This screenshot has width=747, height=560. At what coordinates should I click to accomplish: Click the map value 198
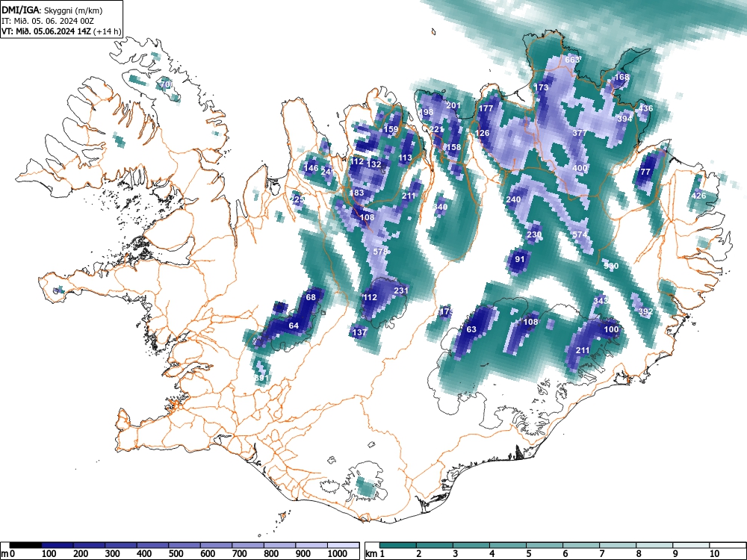pyautogui.click(x=427, y=113)
